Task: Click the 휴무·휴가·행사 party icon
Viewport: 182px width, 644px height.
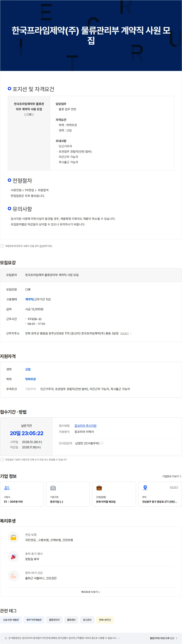Action: [13, 557]
